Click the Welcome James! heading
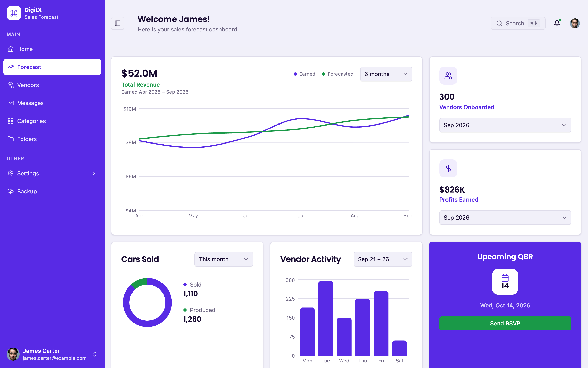588x368 pixels. [174, 19]
